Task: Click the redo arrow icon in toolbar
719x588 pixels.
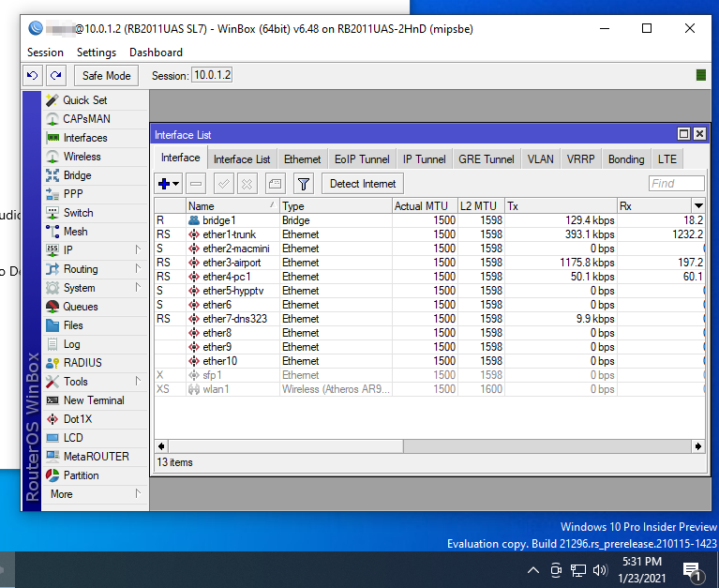Action: [x=56, y=76]
